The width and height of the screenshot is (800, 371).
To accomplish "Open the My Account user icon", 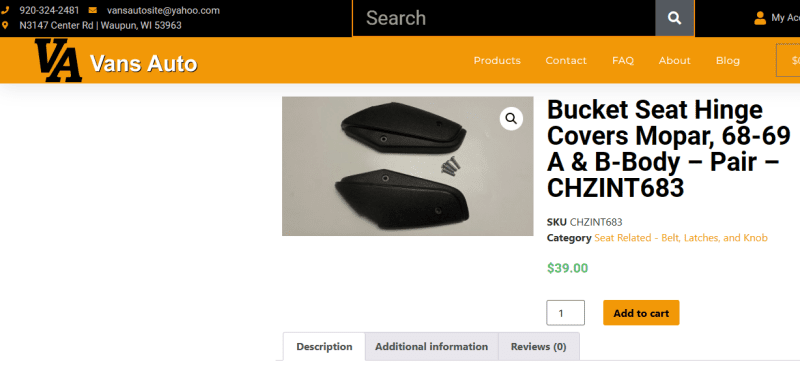I will click(760, 18).
